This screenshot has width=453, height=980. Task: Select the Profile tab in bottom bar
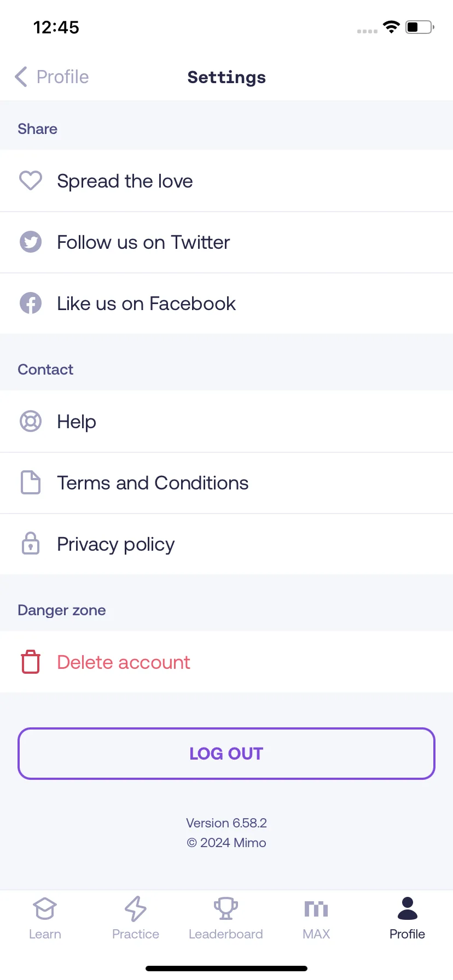tap(407, 919)
